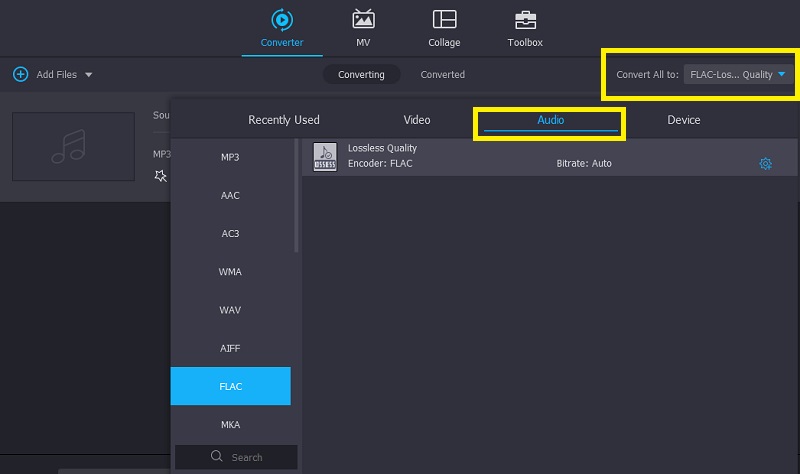Screen dimensions: 800x474
Task: Click the plus icon beside Add Files
Action: (20, 75)
